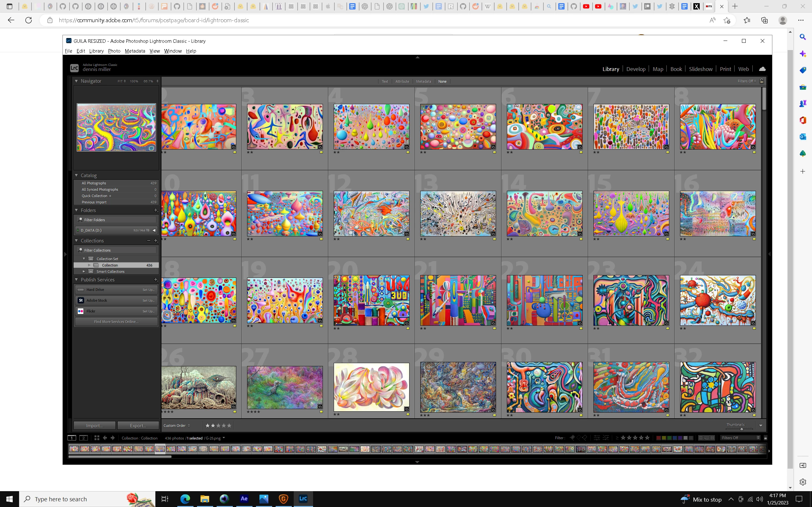Toggle flagged photos filter in filmstrip
The height and width of the screenshot is (507, 812).
pyautogui.click(x=573, y=438)
